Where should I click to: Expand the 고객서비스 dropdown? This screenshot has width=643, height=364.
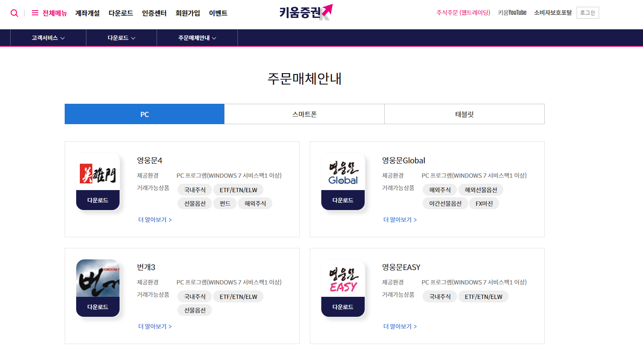click(48, 38)
